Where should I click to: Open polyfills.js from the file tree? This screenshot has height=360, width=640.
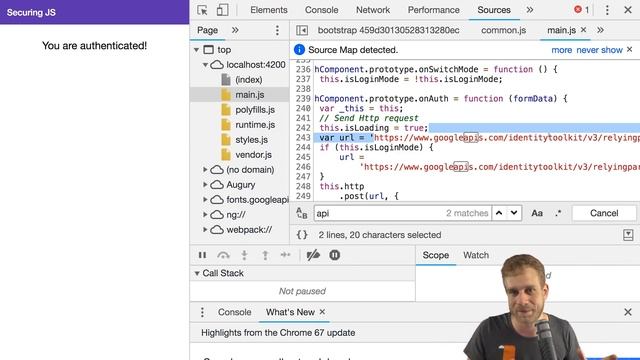(255, 110)
